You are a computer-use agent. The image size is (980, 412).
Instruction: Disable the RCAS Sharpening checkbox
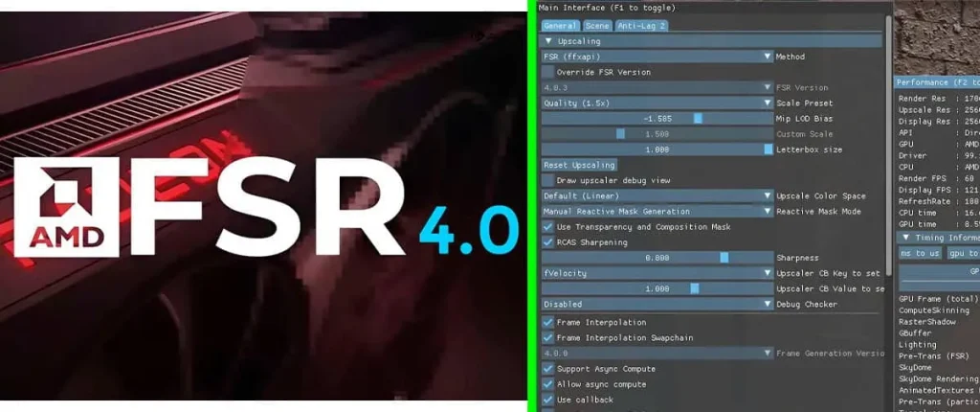coord(547,242)
